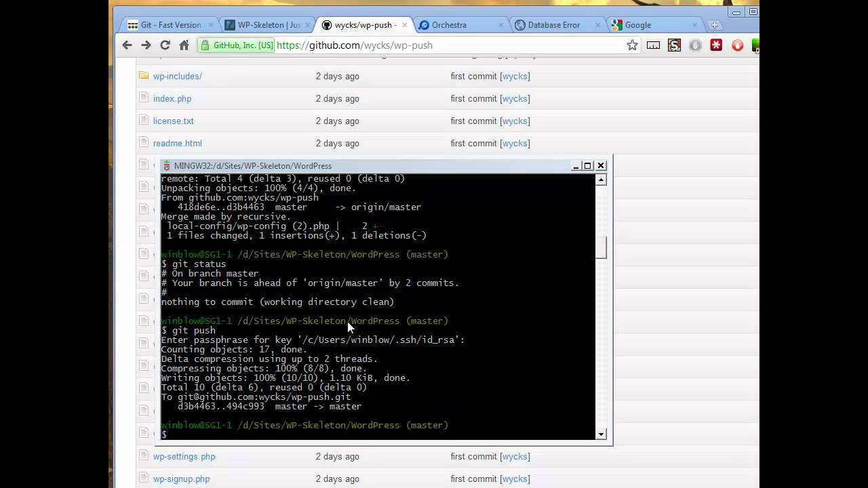Open the readme.html file link

(x=178, y=143)
